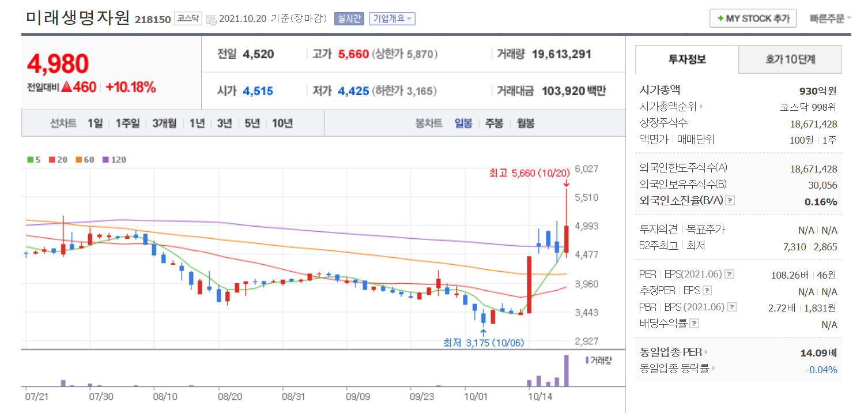Click help icon next to 배당수익률

(x=695, y=324)
